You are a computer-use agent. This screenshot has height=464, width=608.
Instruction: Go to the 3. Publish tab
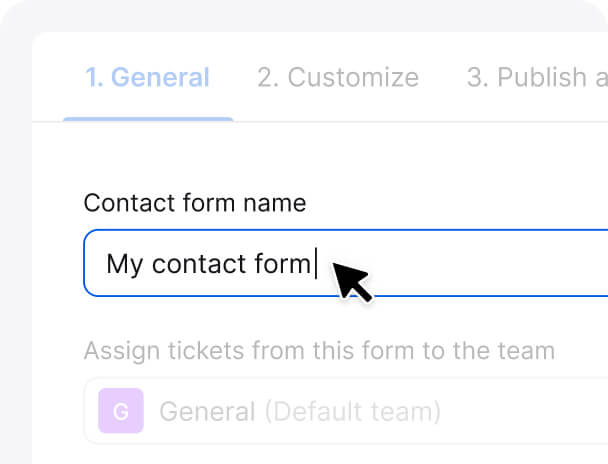[535, 78]
